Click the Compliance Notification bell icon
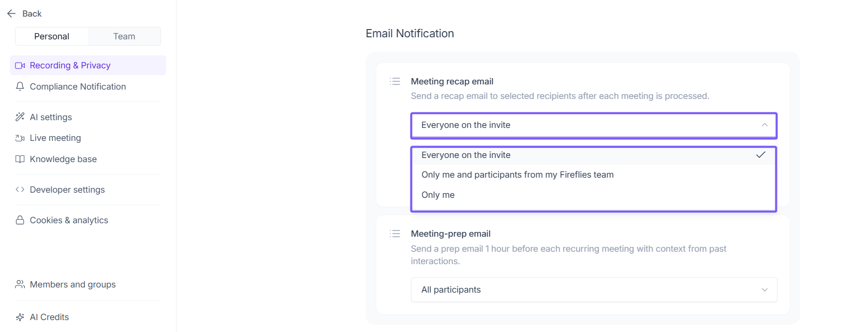 20,86
